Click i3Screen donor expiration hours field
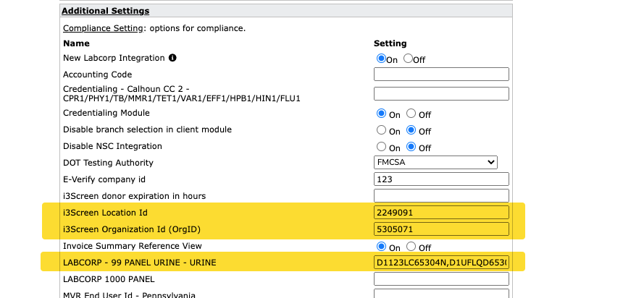 tap(441, 195)
